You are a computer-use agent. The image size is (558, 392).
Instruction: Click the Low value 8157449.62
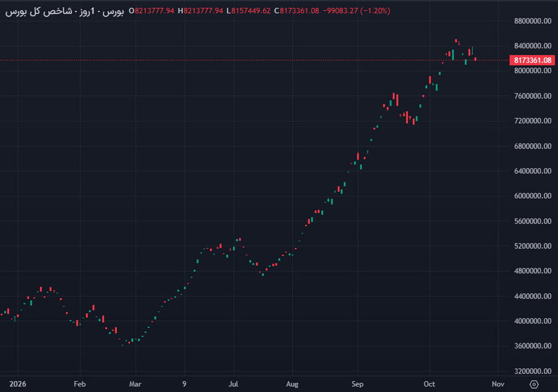click(251, 11)
